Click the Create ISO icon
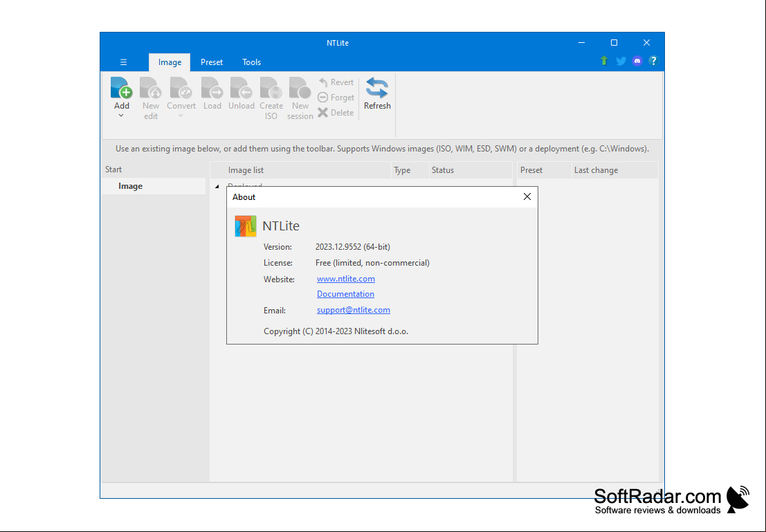 271,88
